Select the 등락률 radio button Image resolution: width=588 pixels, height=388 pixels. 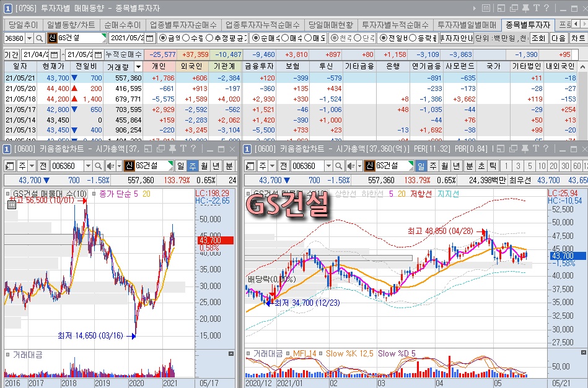tap(413, 38)
